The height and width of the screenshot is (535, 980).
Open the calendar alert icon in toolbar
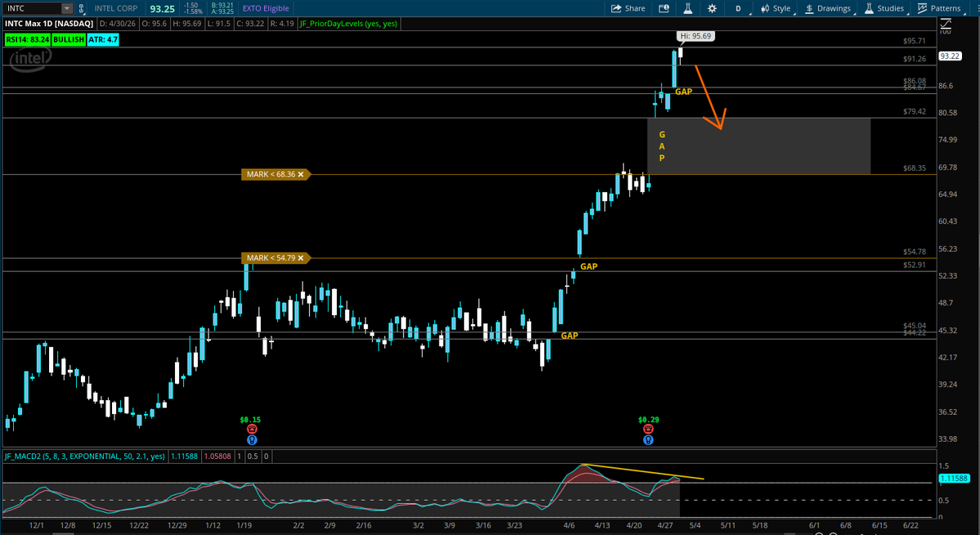click(664, 8)
